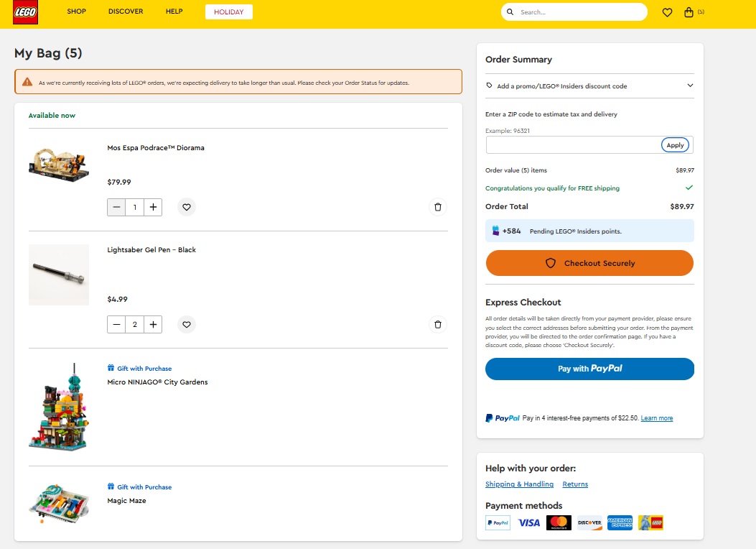Screen dimensions: 756x549
Task: Increase Mos Espa Podrace Diorama quantity
Action: [153, 207]
